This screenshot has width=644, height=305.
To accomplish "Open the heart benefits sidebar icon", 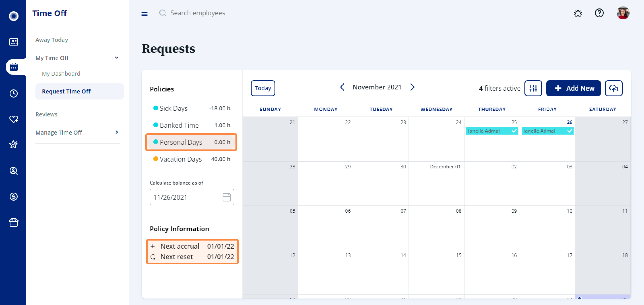I will [x=13, y=119].
